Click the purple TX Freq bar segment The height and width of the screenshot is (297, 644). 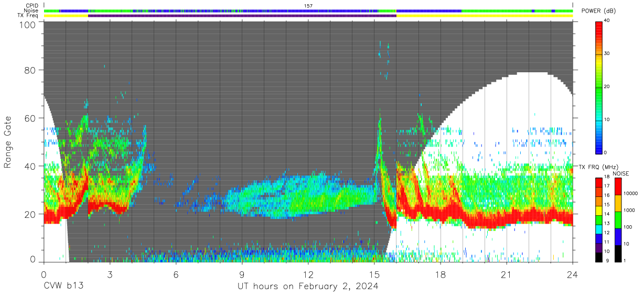[242, 16]
